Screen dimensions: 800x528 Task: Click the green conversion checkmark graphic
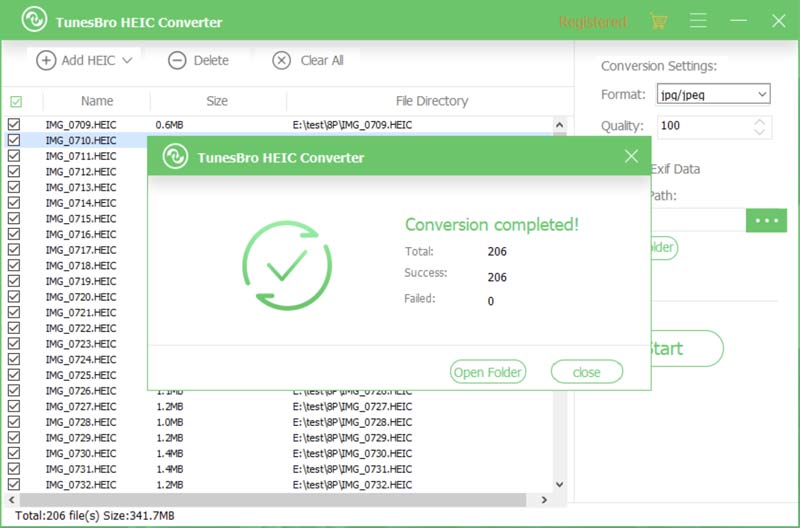[287, 265]
